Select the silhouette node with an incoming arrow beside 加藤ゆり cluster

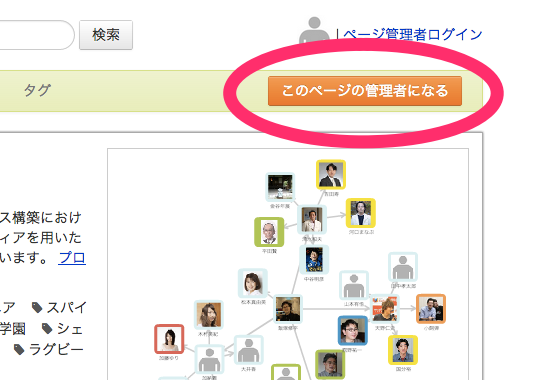pyautogui.click(x=249, y=350)
